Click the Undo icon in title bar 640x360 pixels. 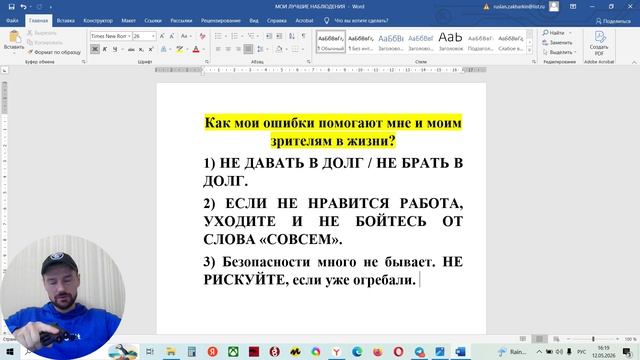tap(23, 7)
